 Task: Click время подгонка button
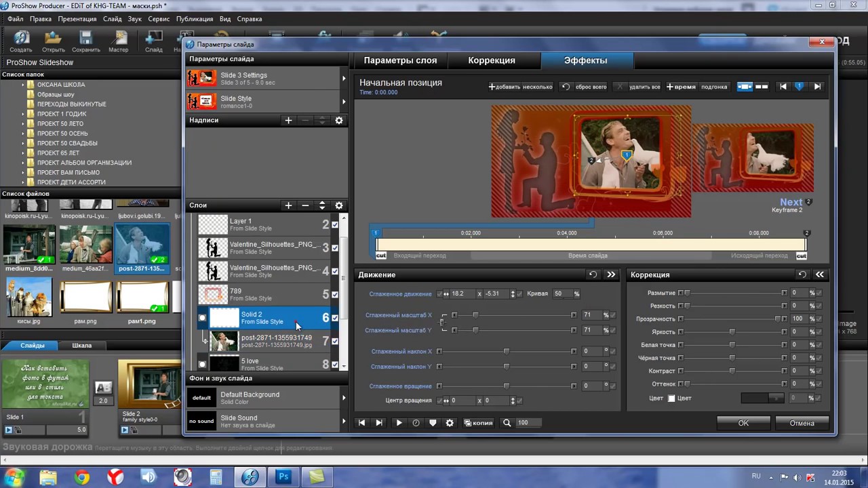pos(697,87)
